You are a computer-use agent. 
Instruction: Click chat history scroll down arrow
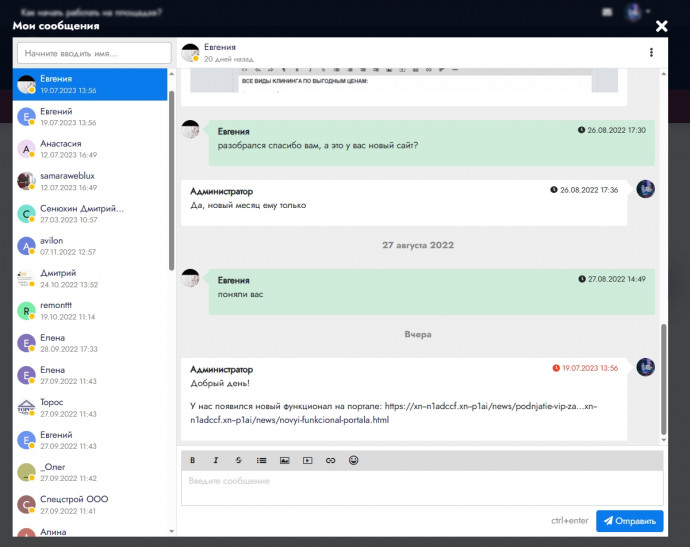coord(664,440)
